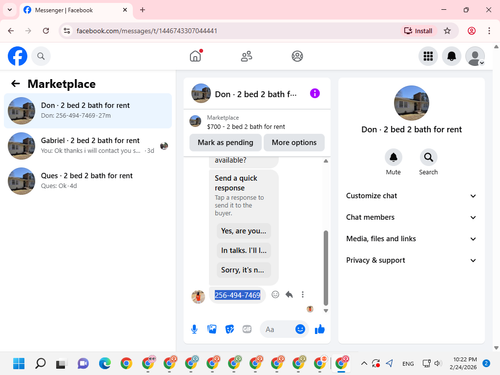500x375 pixels.
Task: Record a voice clip with microphone icon
Action: click(194, 329)
